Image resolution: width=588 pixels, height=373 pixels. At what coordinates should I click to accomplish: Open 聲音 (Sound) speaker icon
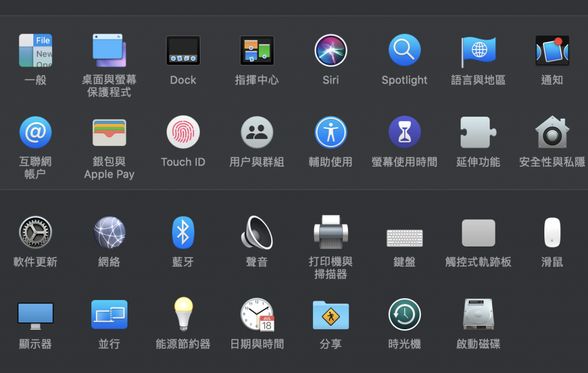257,232
